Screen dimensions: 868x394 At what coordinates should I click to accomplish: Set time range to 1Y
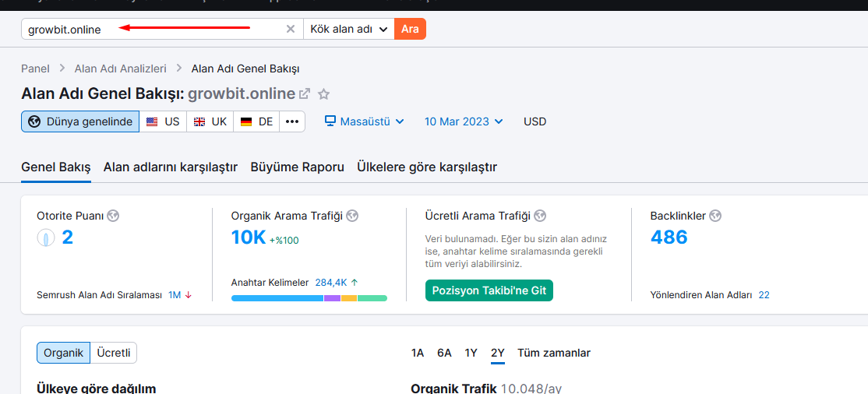(471, 353)
